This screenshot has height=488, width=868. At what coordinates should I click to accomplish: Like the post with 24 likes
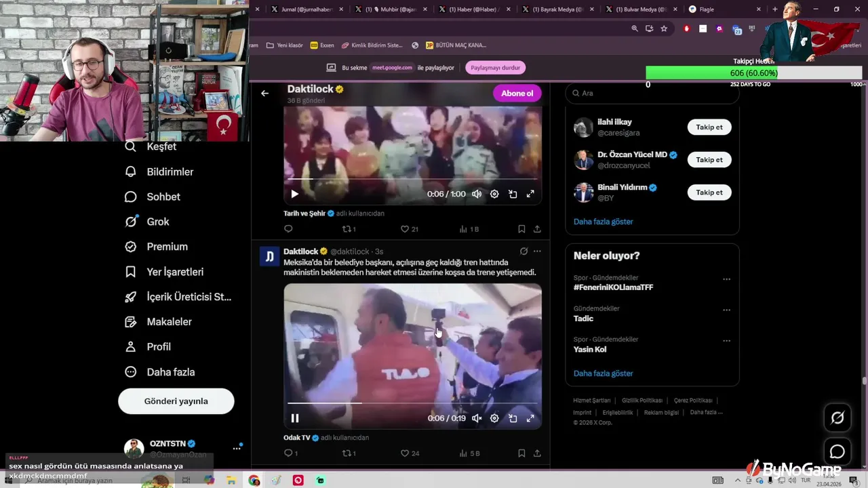(x=410, y=453)
